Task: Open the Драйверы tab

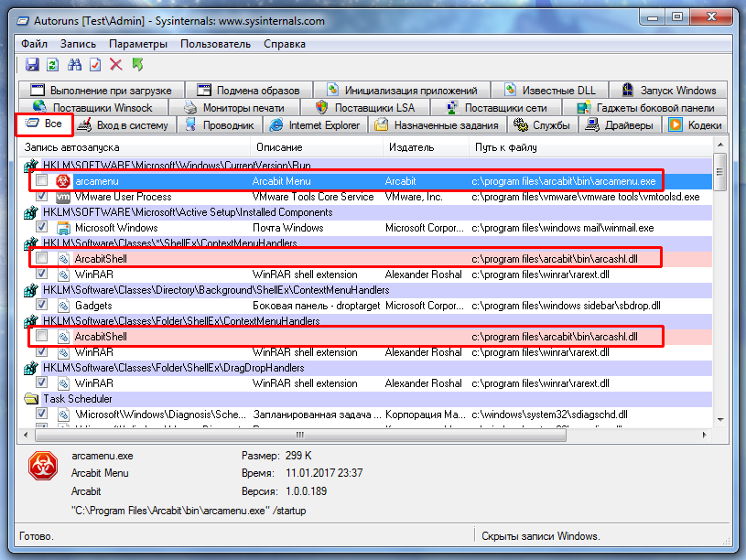Action: pyautogui.click(x=620, y=125)
